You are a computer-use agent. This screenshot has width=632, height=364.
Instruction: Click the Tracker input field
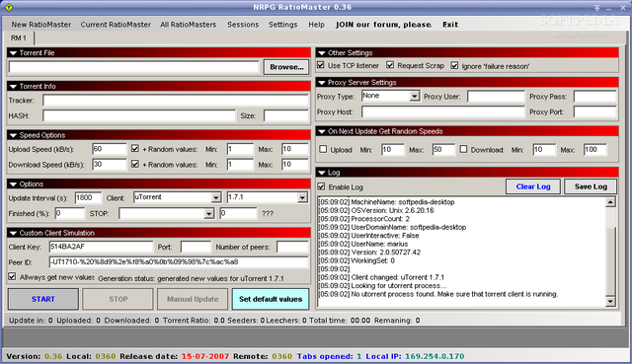[x=176, y=101]
